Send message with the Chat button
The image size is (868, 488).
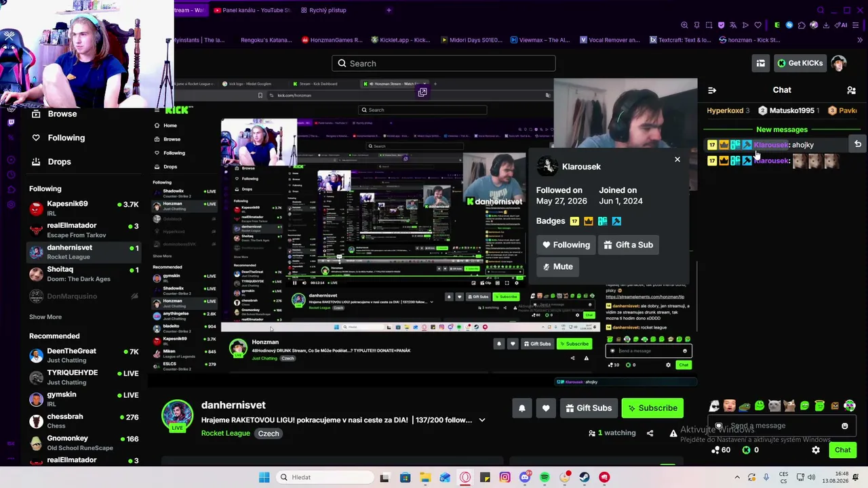tap(843, 450)
